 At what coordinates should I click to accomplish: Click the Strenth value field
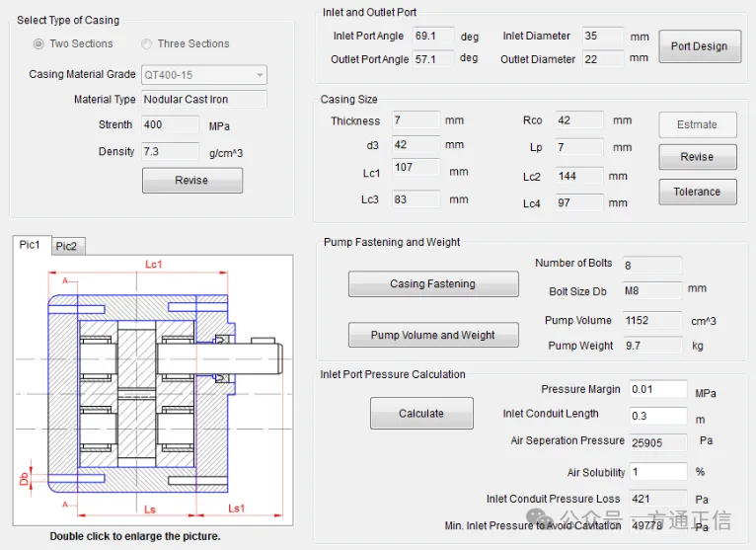click(x=170, y=124)
